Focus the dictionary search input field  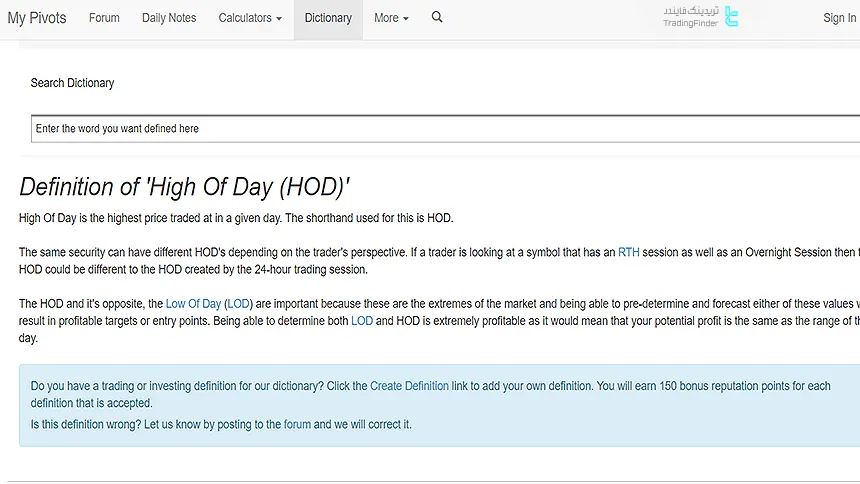point(440,129)
